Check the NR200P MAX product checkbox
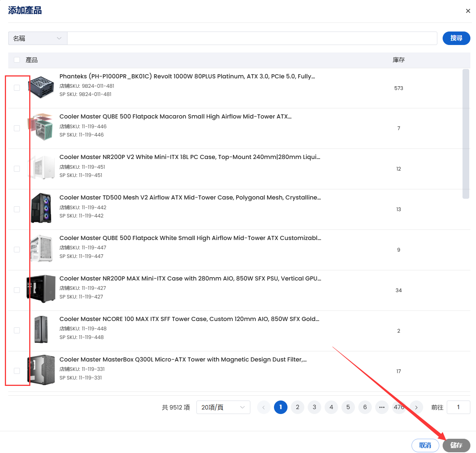This screenshot has width=476, height=453. point(17,290)
